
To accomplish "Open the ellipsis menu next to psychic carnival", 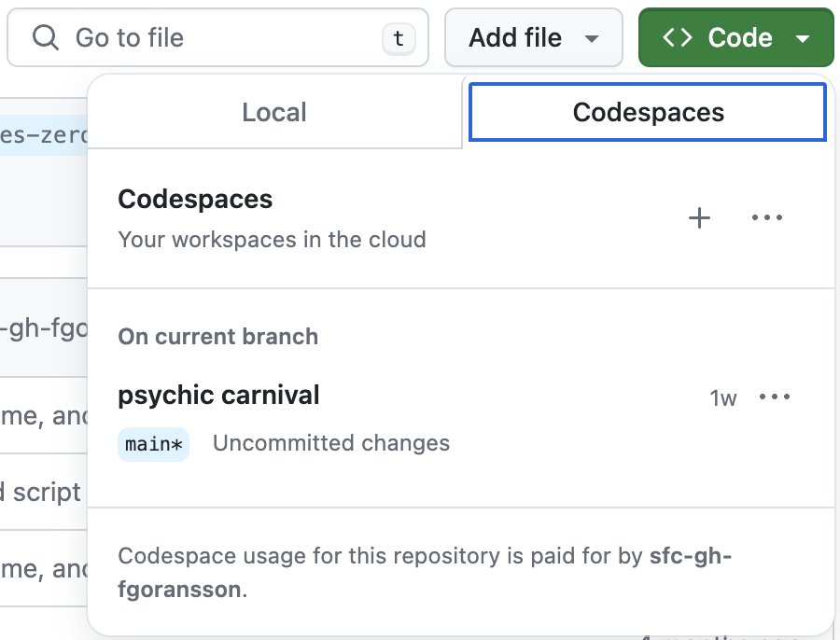I will click(776, 397).
